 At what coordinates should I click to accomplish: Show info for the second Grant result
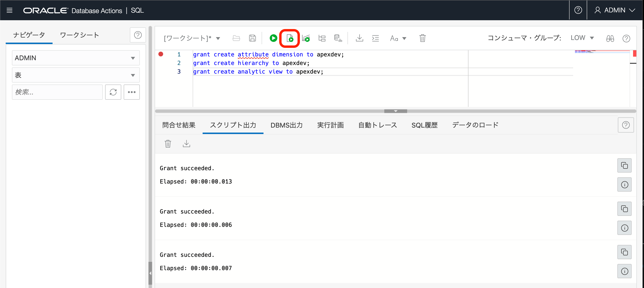coord(624,228)
